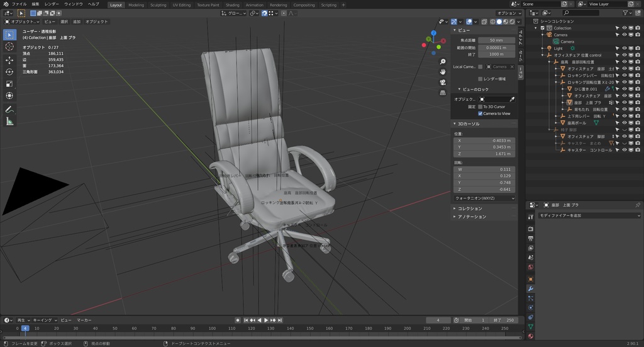644x347 pixels.
Task: Open the ヘルプ menu
Action: (x=93, y=4)
